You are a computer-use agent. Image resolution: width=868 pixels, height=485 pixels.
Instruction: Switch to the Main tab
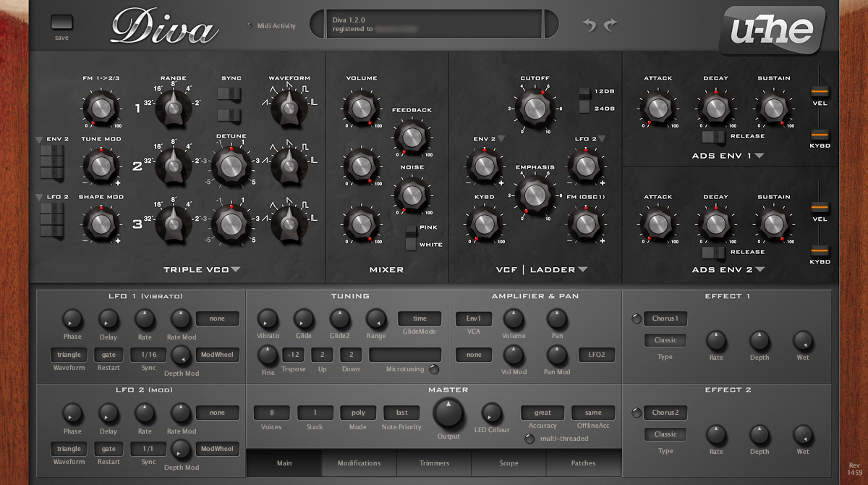pyautogui.click(x=284, y=463)
